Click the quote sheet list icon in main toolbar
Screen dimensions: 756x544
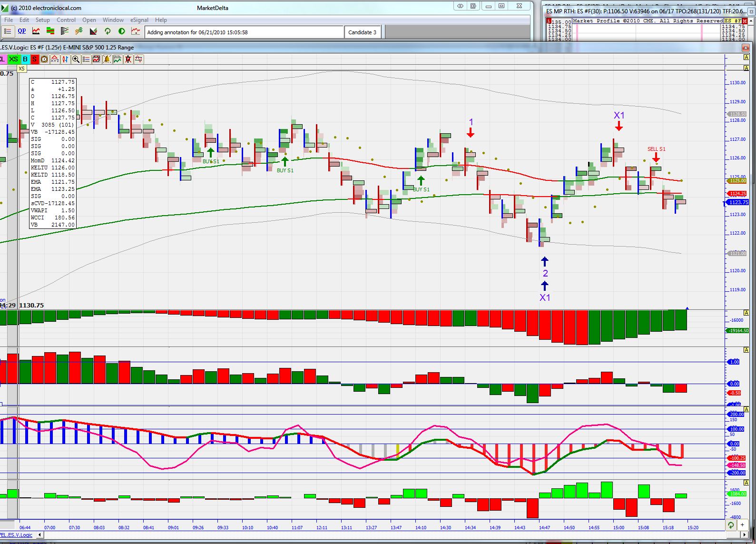pyautogui.click(x=8, y=31)
